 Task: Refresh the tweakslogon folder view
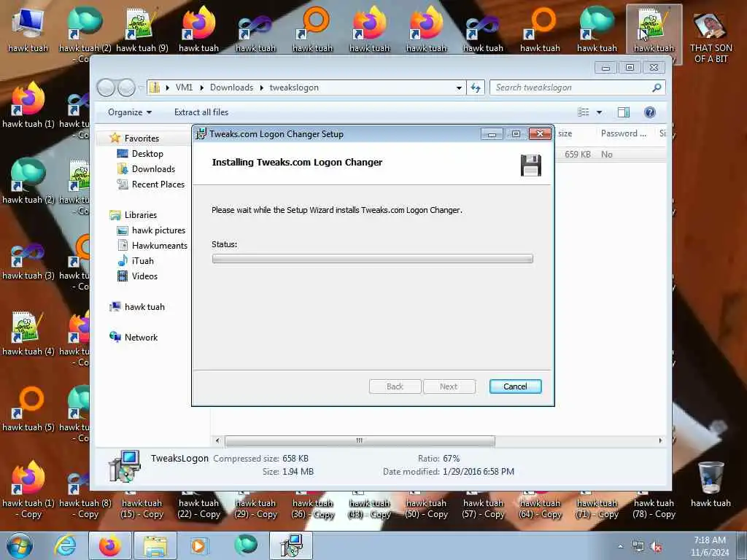coord(476,87)
